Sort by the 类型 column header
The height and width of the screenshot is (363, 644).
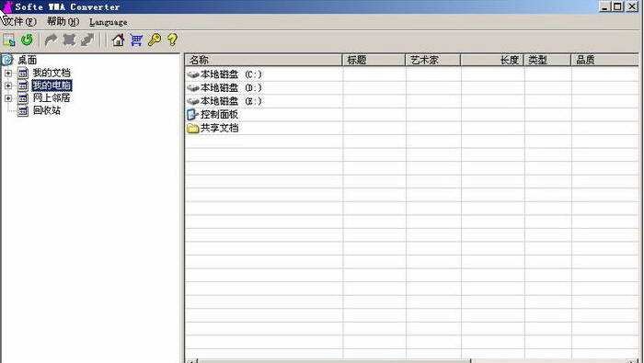click(x=547, y=60)
